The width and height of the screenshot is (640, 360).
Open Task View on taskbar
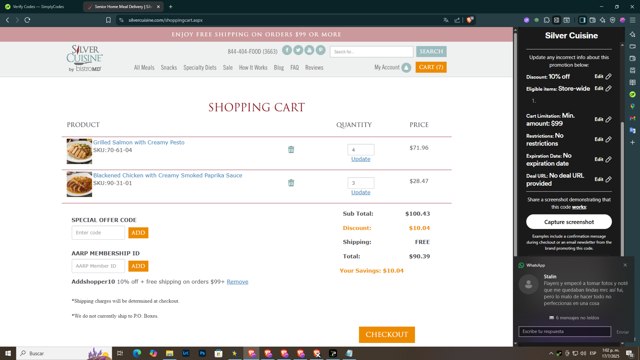tap(120, 353)
